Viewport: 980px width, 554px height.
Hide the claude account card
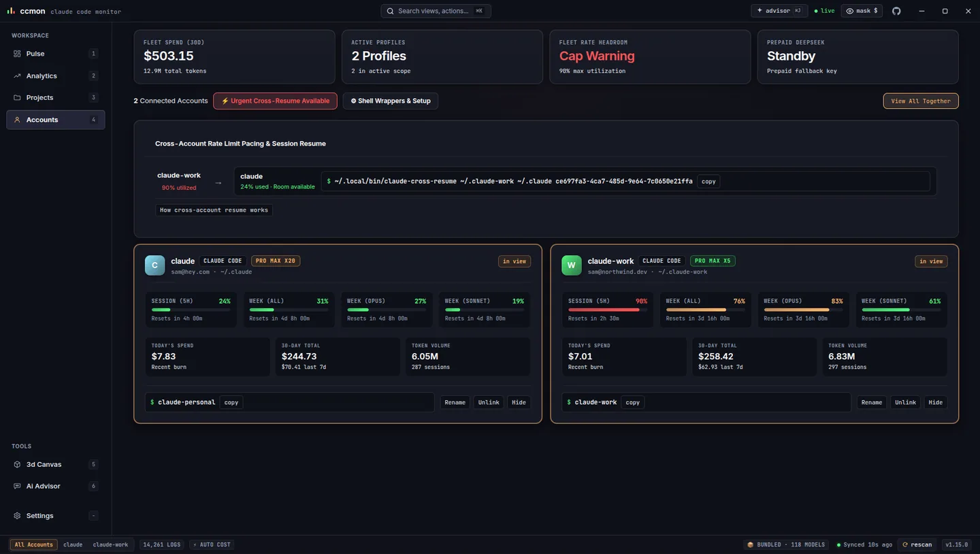(519, 403)
